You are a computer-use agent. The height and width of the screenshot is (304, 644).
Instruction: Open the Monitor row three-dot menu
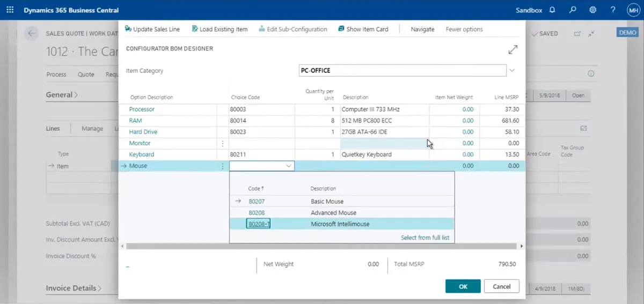(223, 144)
